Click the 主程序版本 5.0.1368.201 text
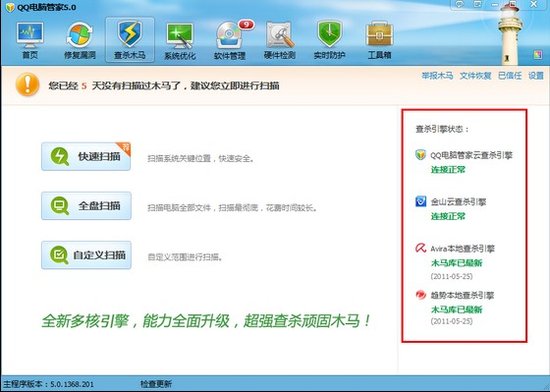Image resolution: width=550 pixels, height=392 pixels. (48, 384)
